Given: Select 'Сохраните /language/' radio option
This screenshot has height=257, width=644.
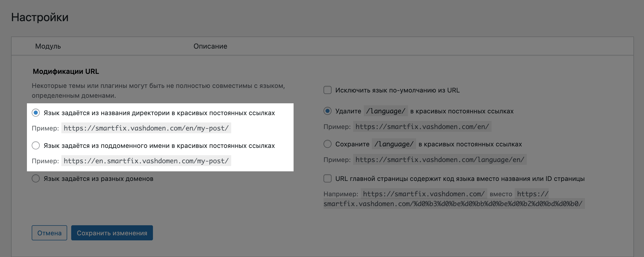Looking at the screenshot, I should click(327, 144).
